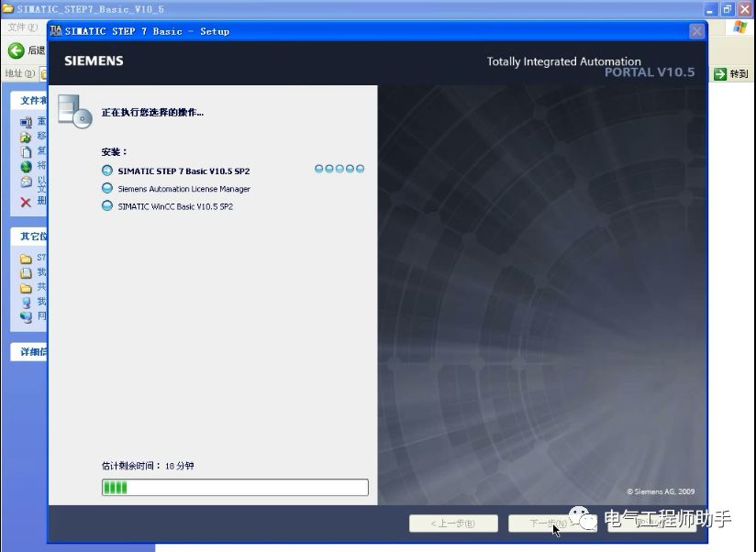This screenshot has height=552, width=756.
Task: Click the 'Siemens Automation License Manager' text
Action: 183,189
